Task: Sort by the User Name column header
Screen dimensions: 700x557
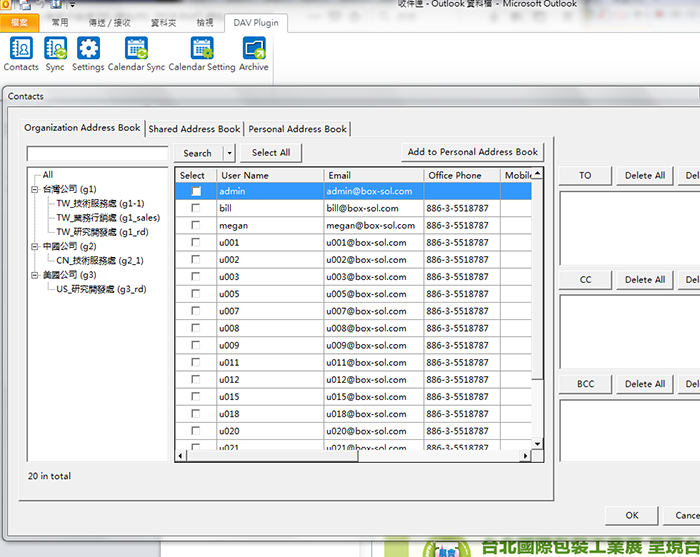Action: [x=270, y=175]
